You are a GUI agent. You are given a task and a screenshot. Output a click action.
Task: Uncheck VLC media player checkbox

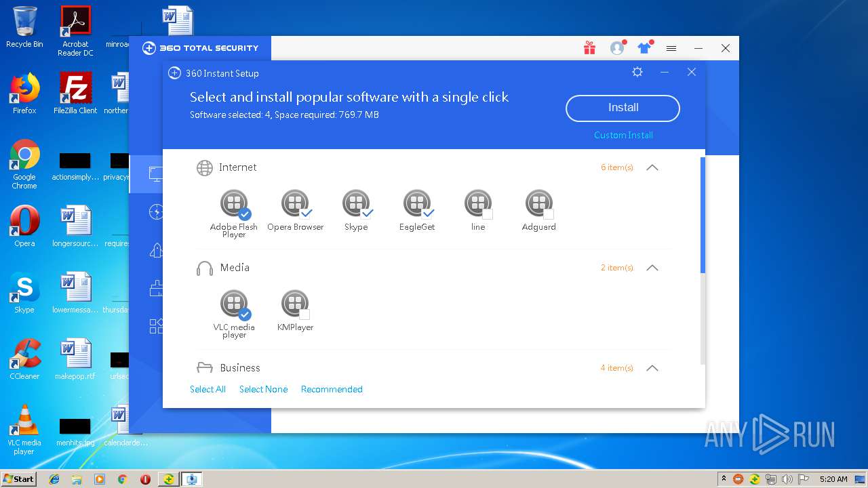point(245,314)
